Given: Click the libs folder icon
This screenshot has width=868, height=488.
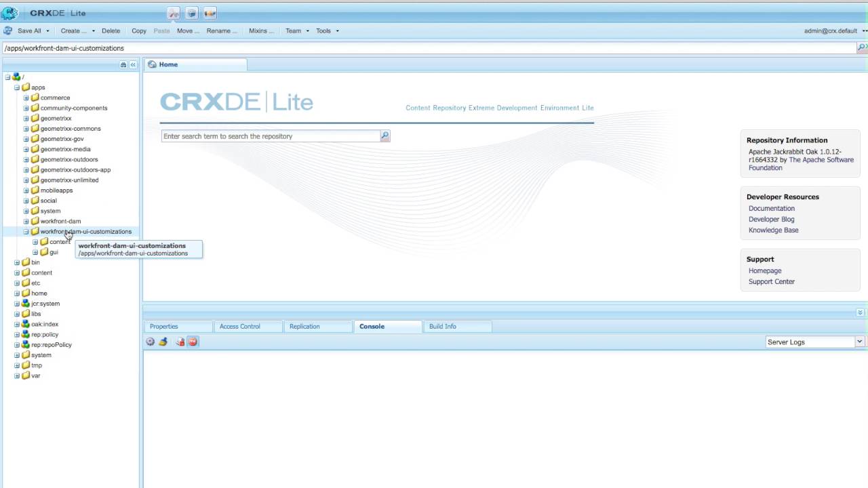Looking at the screenshot, I should point(26,314).
